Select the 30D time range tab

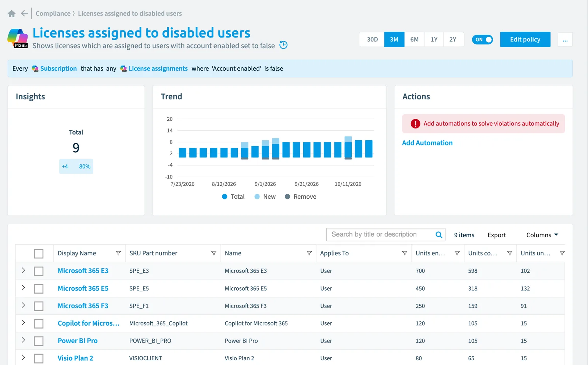click(x=372, y=39)
